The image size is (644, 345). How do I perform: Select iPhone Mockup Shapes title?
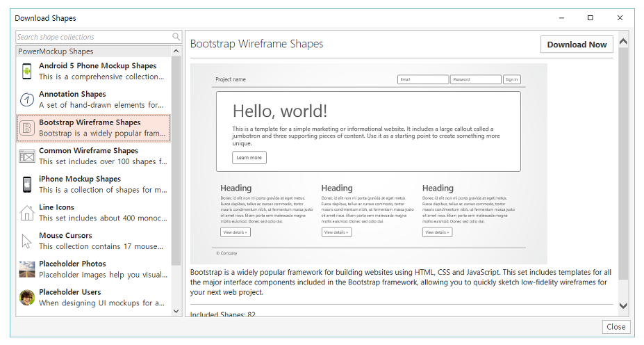(80, 179)
